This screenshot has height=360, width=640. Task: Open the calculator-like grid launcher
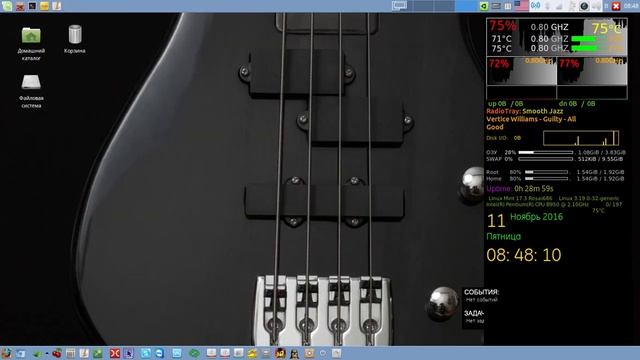[71, 353]
